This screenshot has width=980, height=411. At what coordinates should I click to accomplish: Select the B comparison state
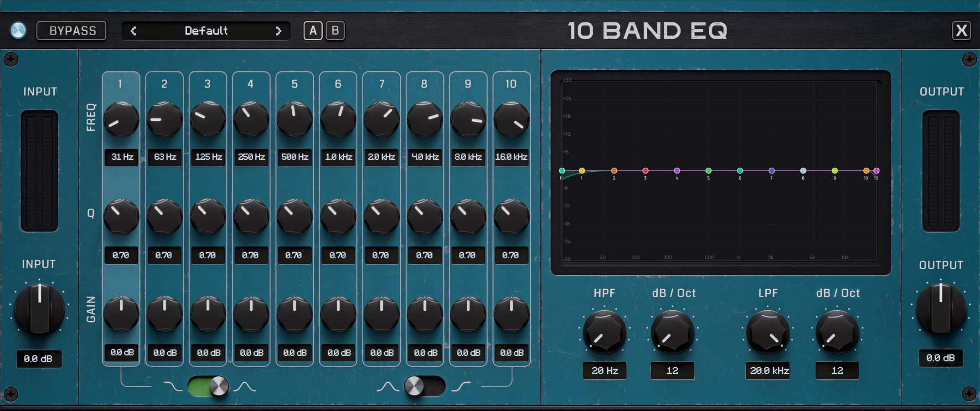(335, 31)
